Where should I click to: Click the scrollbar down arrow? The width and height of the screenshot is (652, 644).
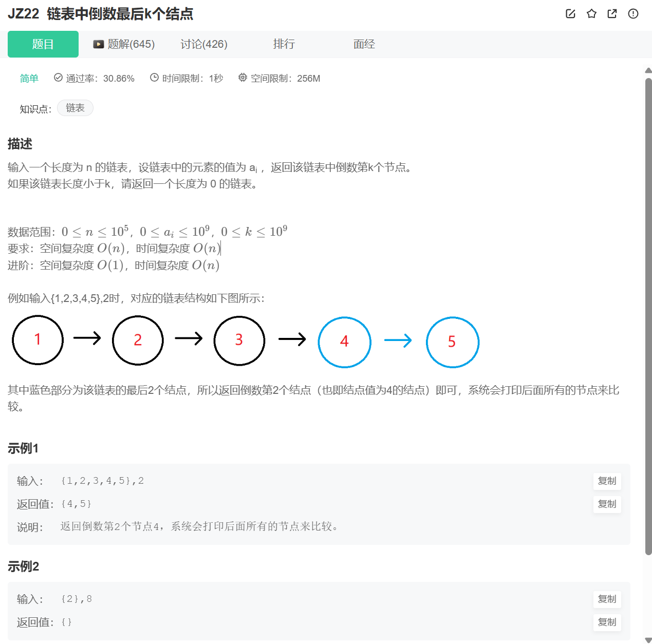tap(648, 639)
